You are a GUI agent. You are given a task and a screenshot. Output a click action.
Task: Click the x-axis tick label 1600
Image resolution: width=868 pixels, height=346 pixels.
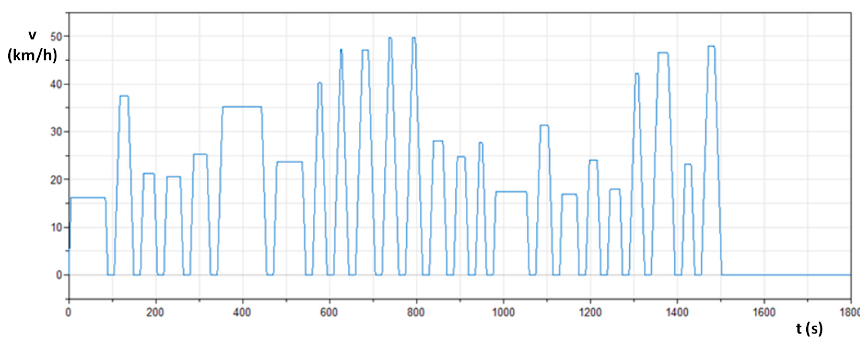764,313
